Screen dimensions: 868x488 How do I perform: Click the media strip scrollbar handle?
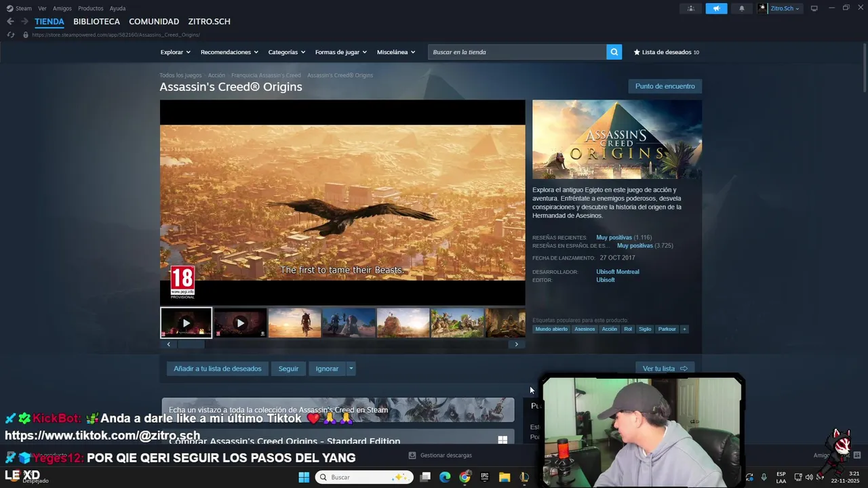tap(191, 344)
